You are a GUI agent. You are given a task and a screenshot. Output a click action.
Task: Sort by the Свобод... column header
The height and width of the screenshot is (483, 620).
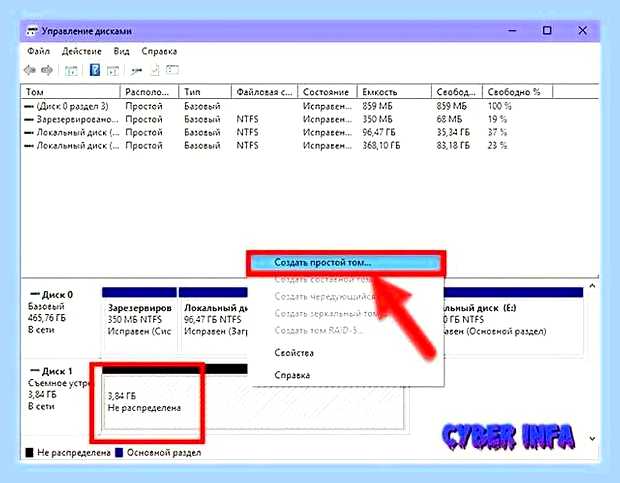click(x=457, y=92)
